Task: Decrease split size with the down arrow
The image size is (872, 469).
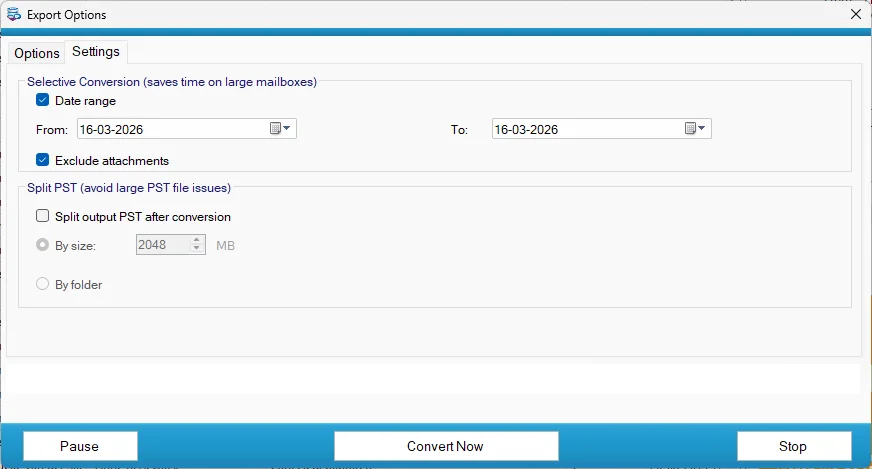Action: click(x=197, y=250)
